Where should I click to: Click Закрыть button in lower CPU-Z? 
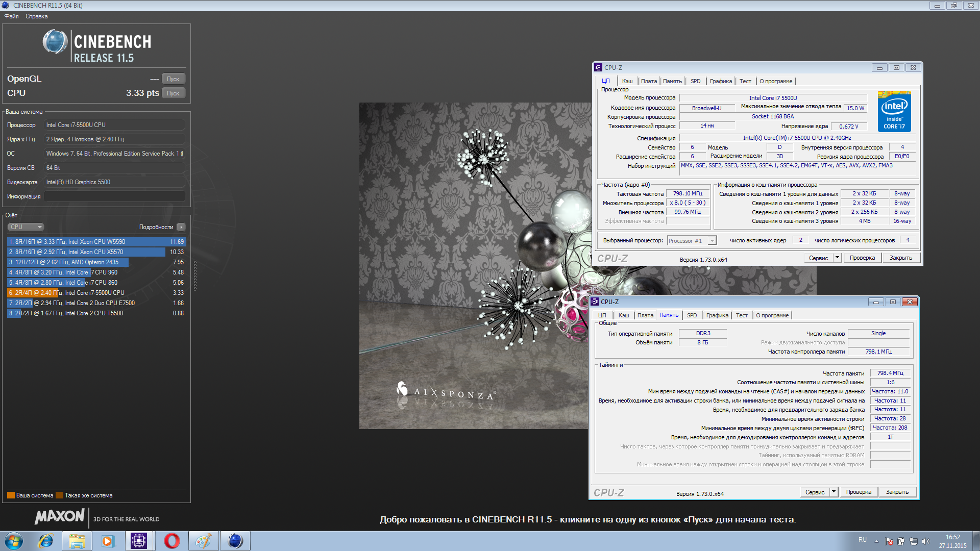coord(897,492)
